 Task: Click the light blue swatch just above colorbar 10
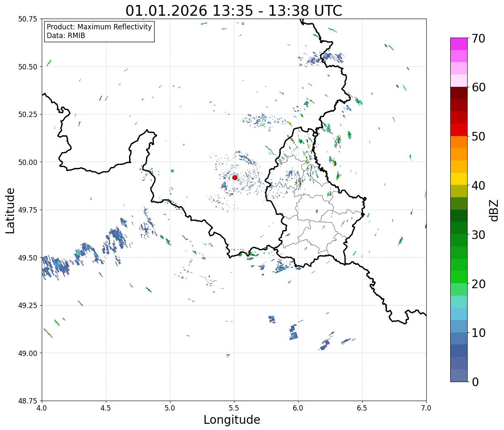[x=459, y=326]
